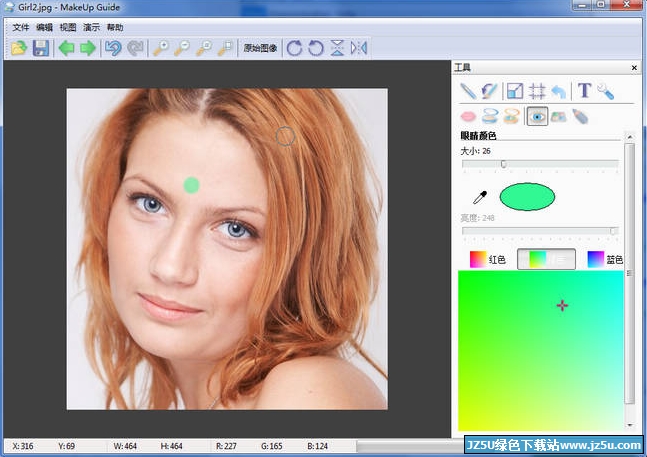
Task: Select the eye color tool
Action: (x=538, y=117)
